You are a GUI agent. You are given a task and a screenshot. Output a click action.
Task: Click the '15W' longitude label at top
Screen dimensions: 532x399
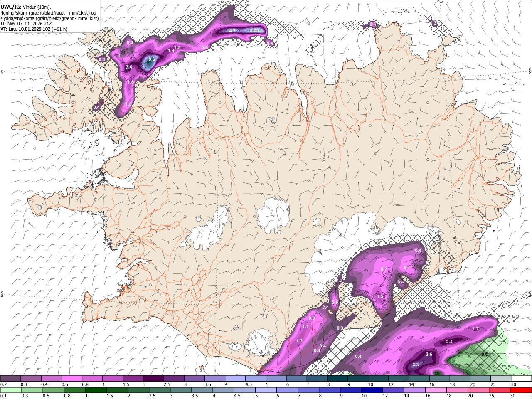click(x=441, y=2)
